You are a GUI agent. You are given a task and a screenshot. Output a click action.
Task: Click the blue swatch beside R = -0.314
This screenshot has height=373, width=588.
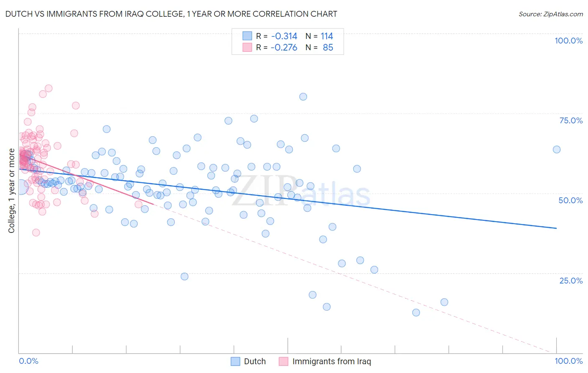247,36
